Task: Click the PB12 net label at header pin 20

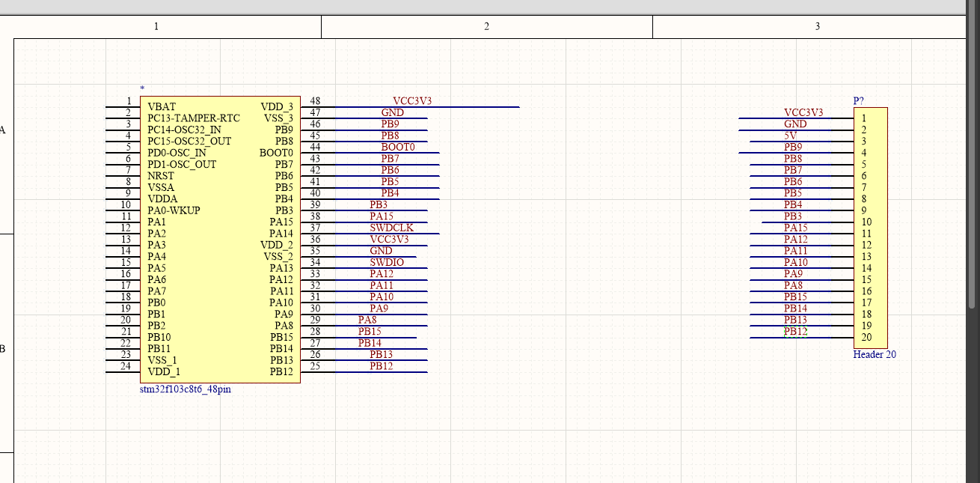Action: [x=796, y=332]
